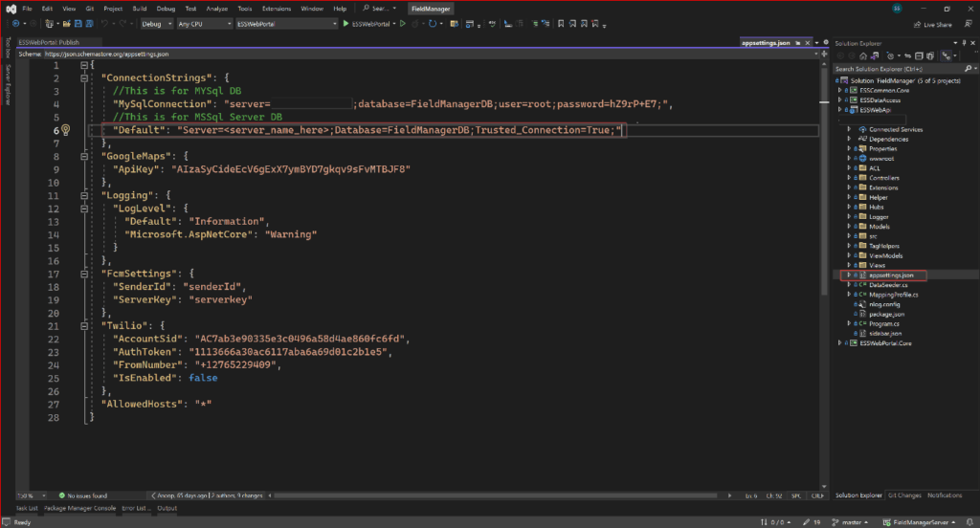The height and width of the screenshot is (528, 980).
Task: Toggle pin on appsettings.json tab
Action: (798, 43)
